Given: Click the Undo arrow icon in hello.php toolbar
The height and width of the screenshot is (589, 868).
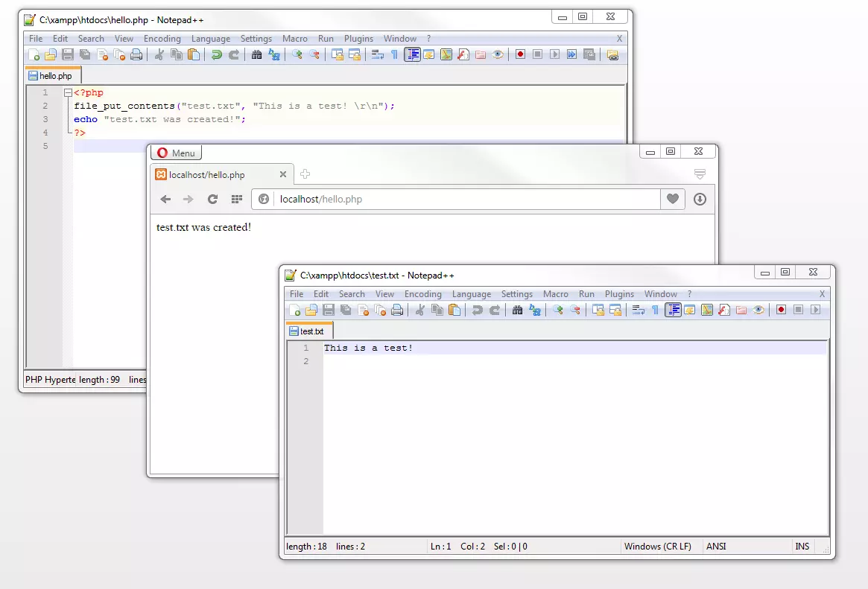Looking at the screenshot, I should coord(217,54).
